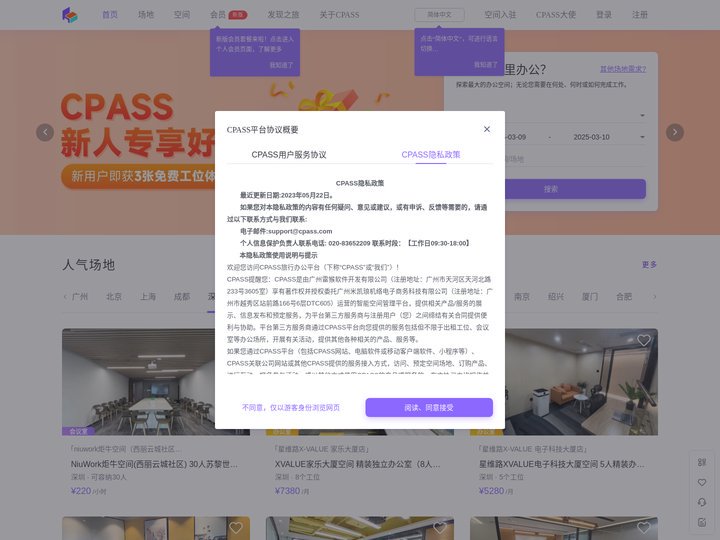Expand the location dropdown arrow in search panel
Viewport: 720px width, 540px height.
click(x=642, y=115)
